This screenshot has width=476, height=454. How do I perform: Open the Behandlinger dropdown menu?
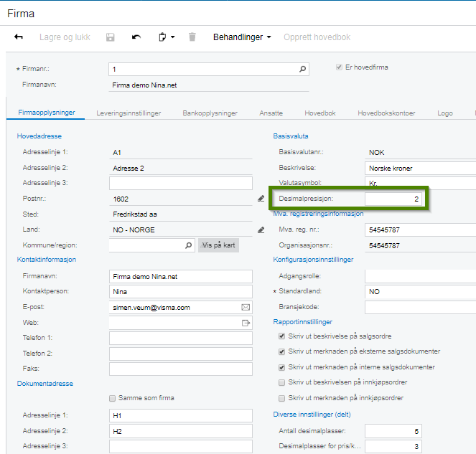[x=242, y=37]
